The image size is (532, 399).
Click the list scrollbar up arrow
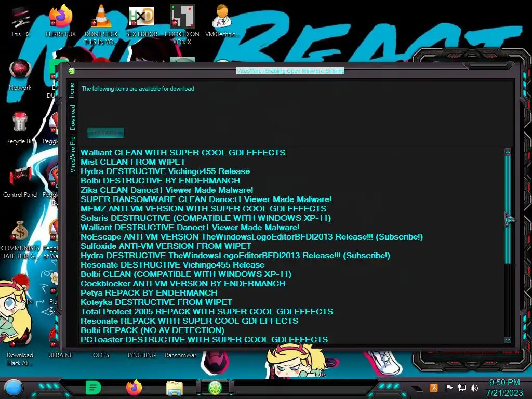click(508, 152)
